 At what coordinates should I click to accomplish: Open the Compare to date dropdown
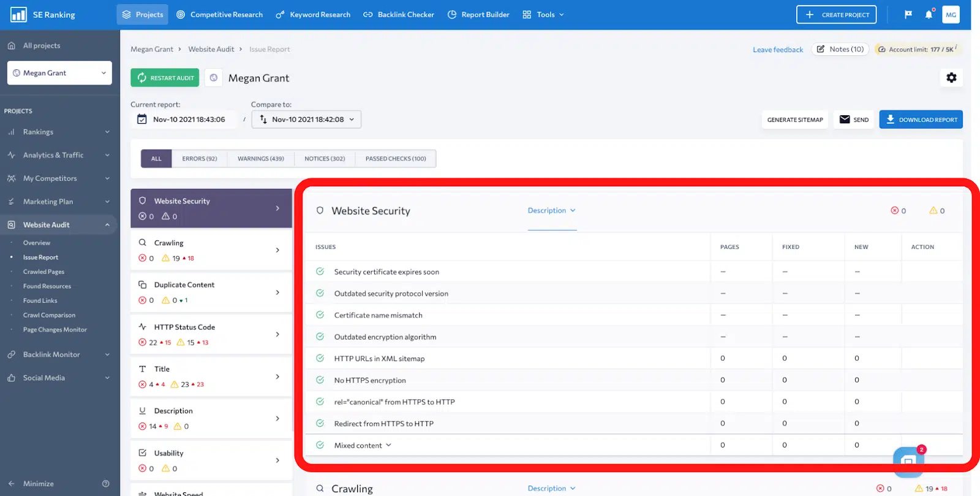click(306, 120)
